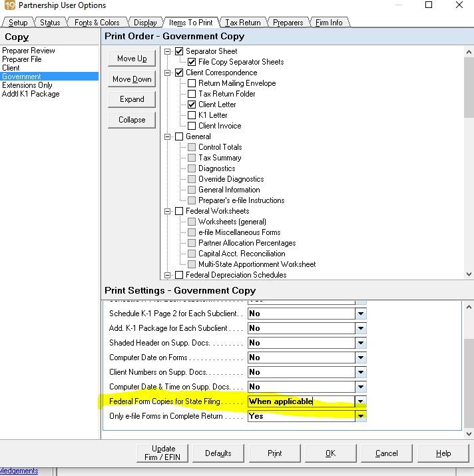Open the Preparers tab
This screenshot has width=474, height=476.
point(288,23)
